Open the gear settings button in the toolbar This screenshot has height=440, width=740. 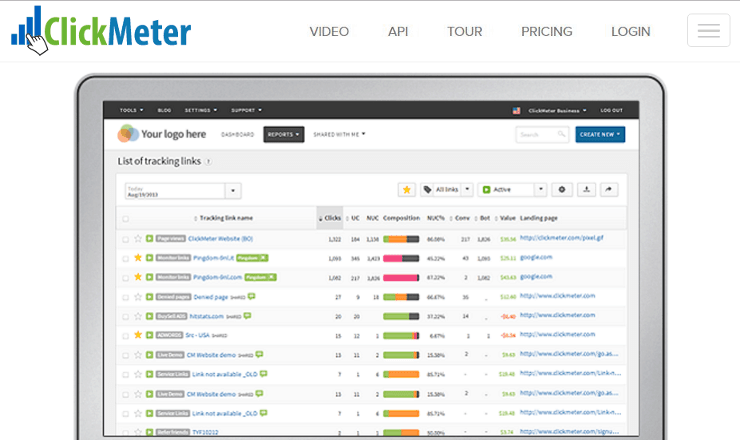tap(562, 190)
